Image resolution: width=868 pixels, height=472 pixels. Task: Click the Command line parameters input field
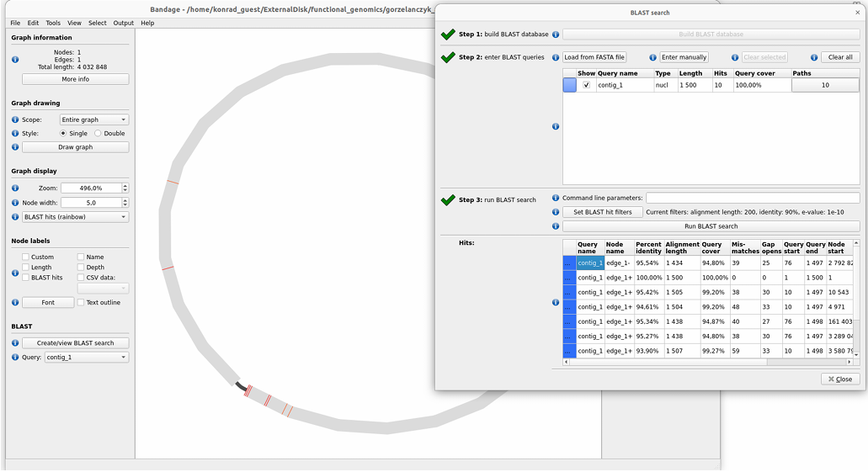(752, 198)
